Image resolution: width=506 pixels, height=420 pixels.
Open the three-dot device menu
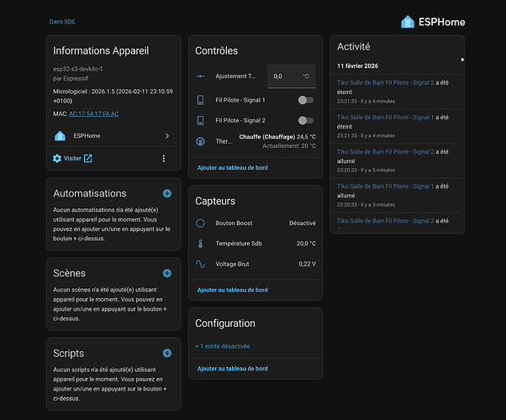164,158
